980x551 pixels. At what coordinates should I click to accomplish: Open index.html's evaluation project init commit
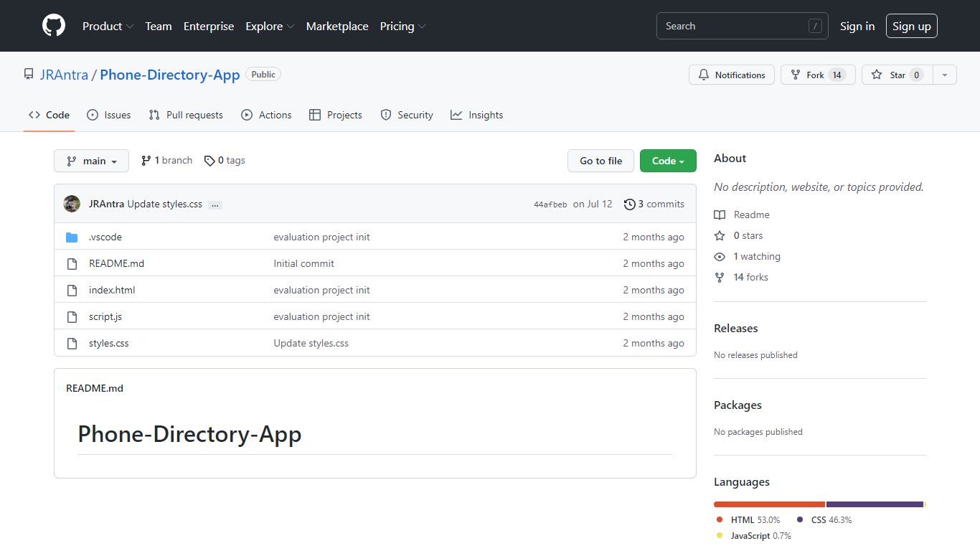(x=321, y=290)
